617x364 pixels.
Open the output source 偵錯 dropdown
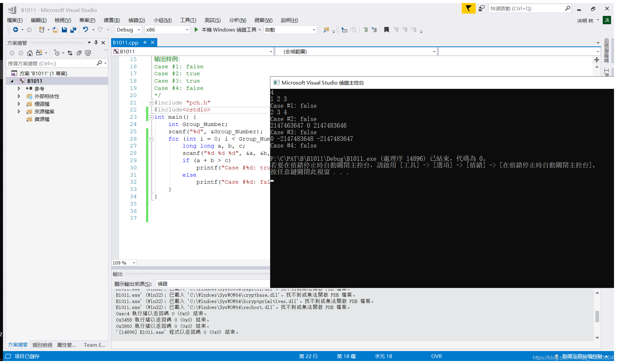coord(213,284)
